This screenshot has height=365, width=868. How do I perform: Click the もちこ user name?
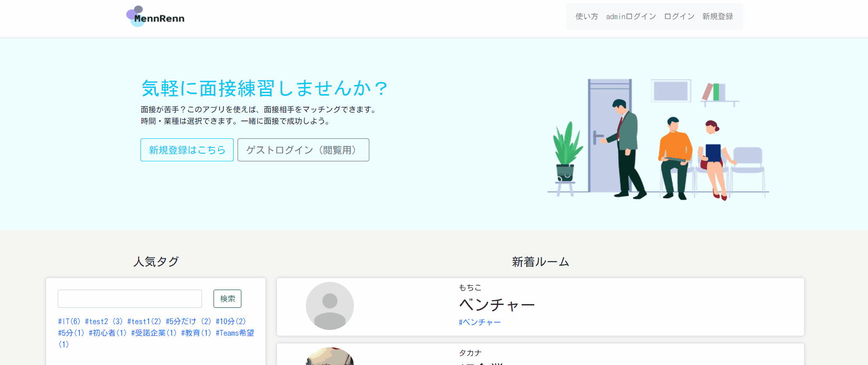point(470,287)
